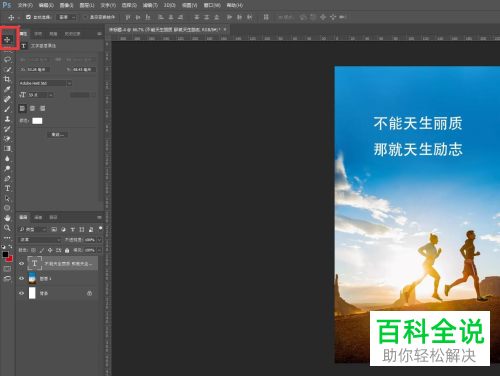Open the Image menu
Screen dimensions: 500x376
67,5
